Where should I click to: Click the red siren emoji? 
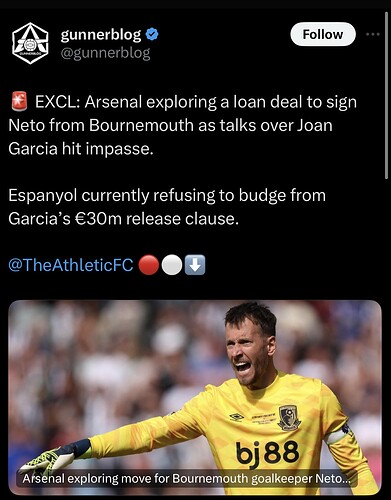click(19, 102)
